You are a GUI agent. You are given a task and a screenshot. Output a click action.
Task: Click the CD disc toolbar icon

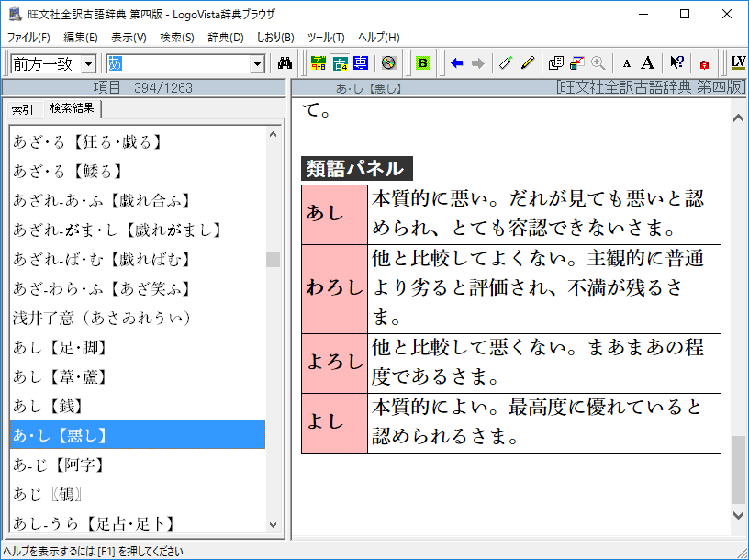pos(389,62)
